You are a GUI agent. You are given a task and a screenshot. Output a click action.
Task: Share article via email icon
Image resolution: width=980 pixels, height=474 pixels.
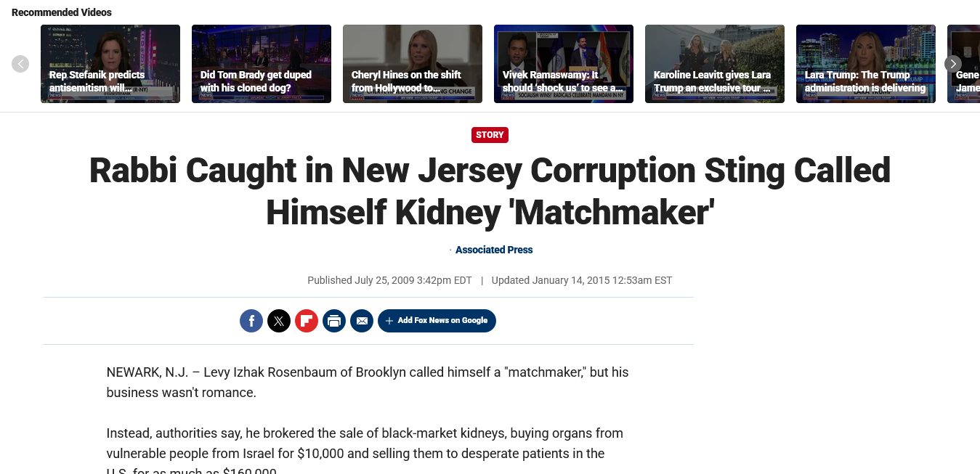point(362,320)
